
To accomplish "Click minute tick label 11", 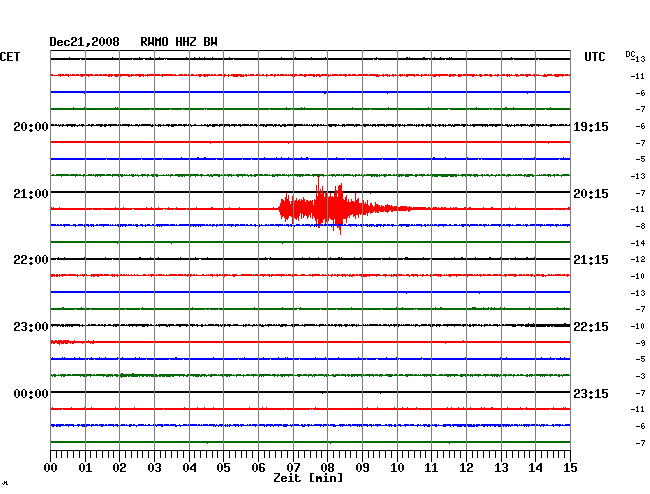I will [432, 468].
